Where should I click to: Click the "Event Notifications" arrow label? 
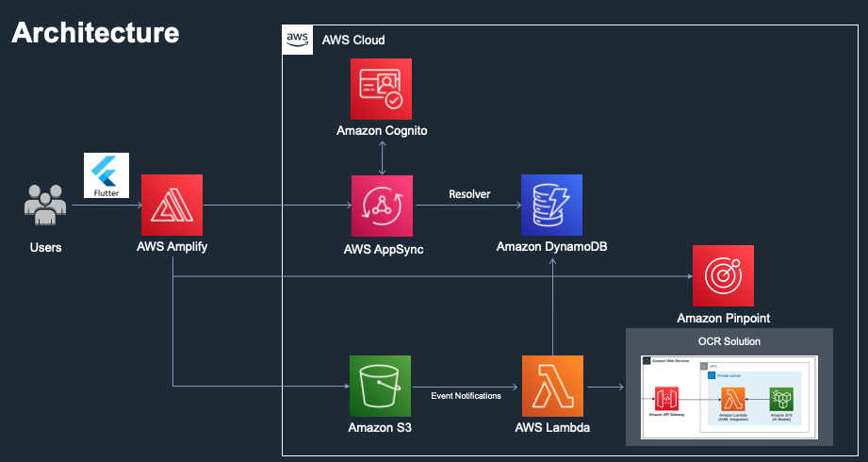(466, 396)
